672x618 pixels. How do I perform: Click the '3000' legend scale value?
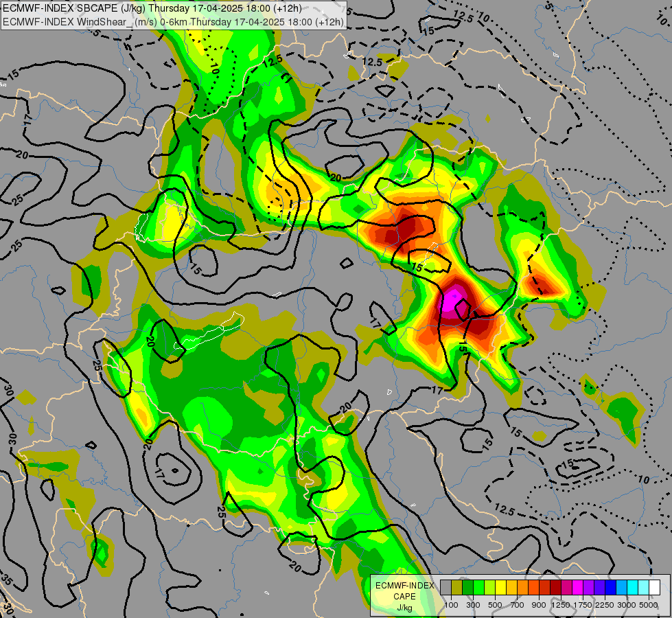tap(627, 605)
